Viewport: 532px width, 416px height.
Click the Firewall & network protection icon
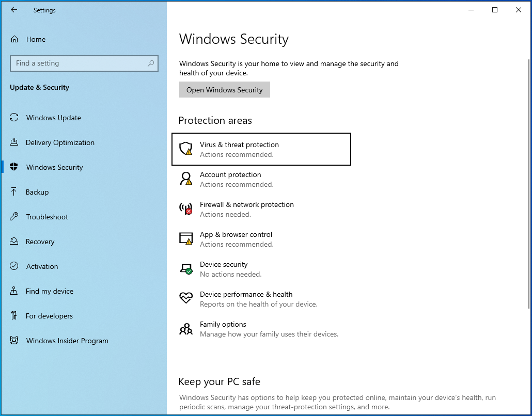click(185, 209)
